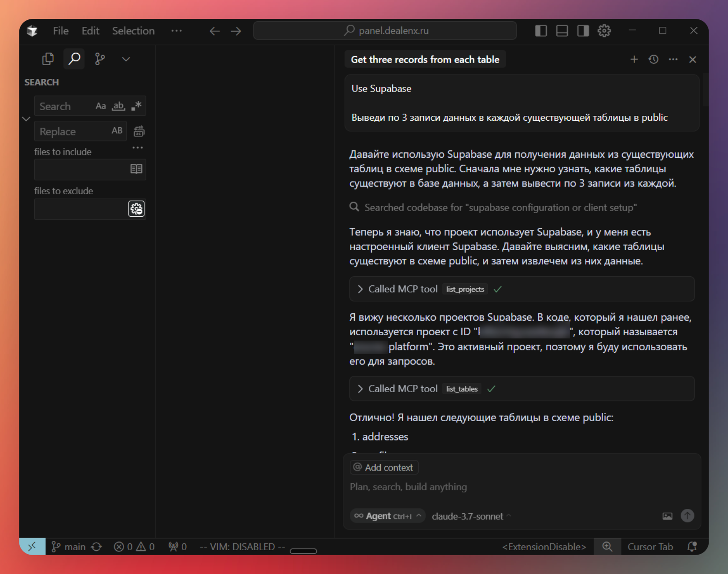
Task: Navigate forward with right arrow
Action: (236, 31)
